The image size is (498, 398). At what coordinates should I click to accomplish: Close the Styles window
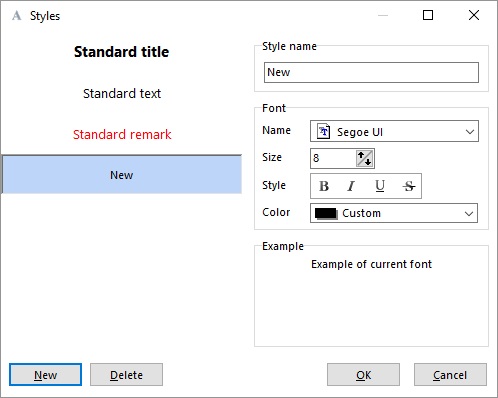(474, 15)
